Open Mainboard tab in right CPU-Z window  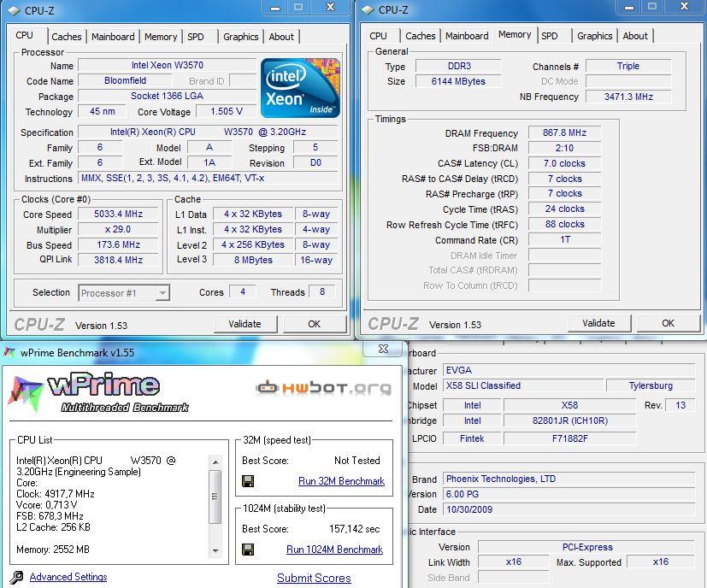467,36
